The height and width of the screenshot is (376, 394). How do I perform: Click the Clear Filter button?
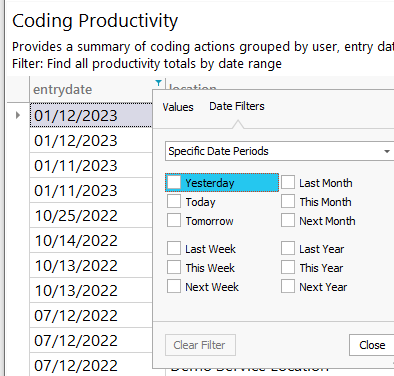click(x=200, y=345)
